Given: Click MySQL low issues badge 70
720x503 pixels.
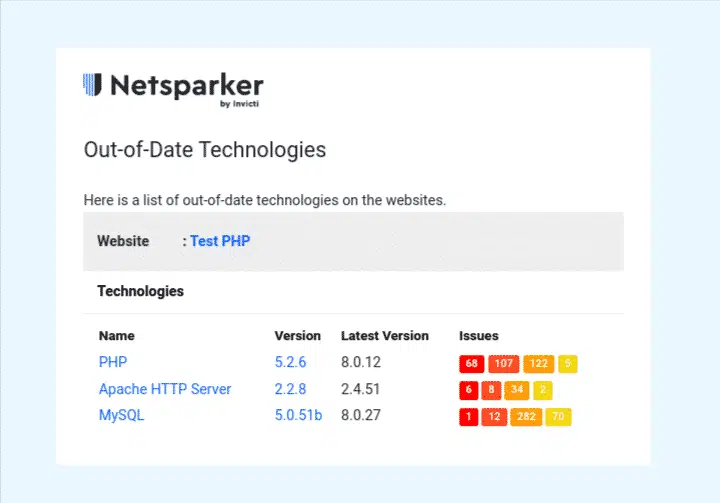Looking at the screenshot, I should point(558,417).
